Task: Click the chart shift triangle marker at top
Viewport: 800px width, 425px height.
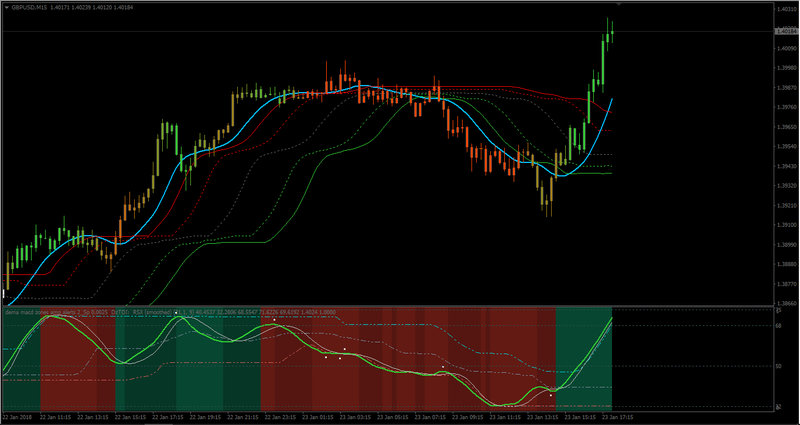Action: click(x=619, y=4)
